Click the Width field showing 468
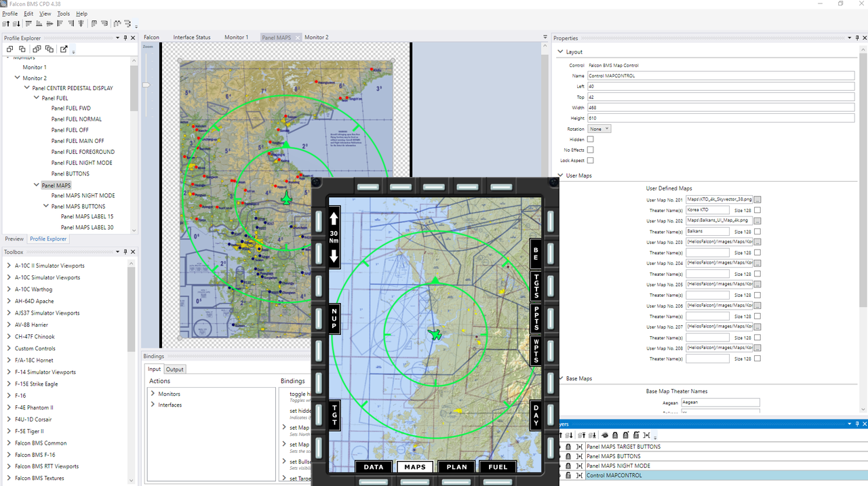Viewport: 868px width, 486px height. pos(721,107)
